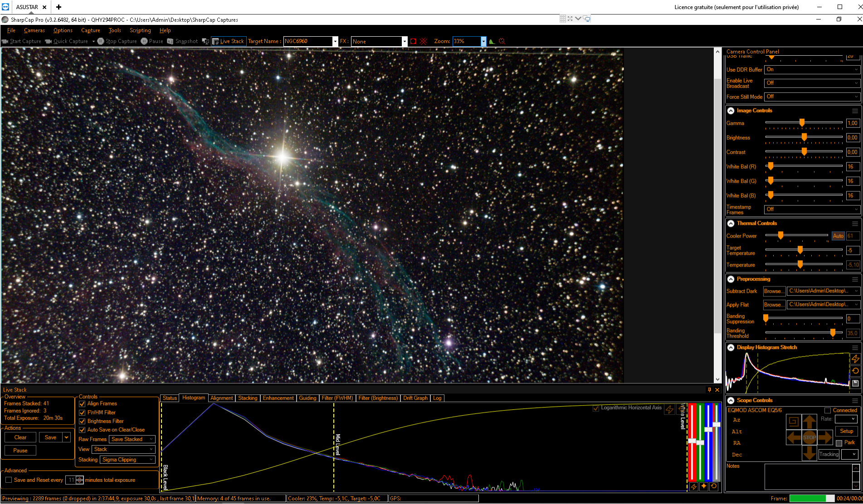Switch to the Drift Graph tab

point(415,398)
